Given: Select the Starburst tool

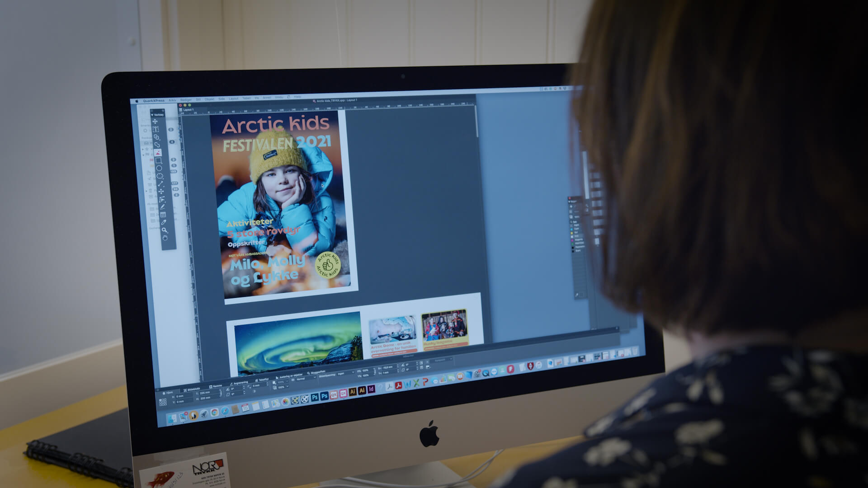Looking at the screenshot, I should point(160,176).
